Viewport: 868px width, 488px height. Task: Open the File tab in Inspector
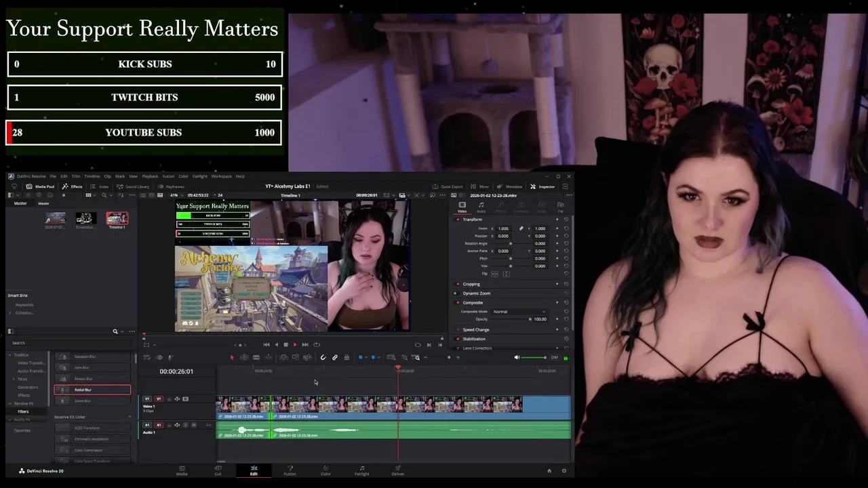click(x=560, y=207)
